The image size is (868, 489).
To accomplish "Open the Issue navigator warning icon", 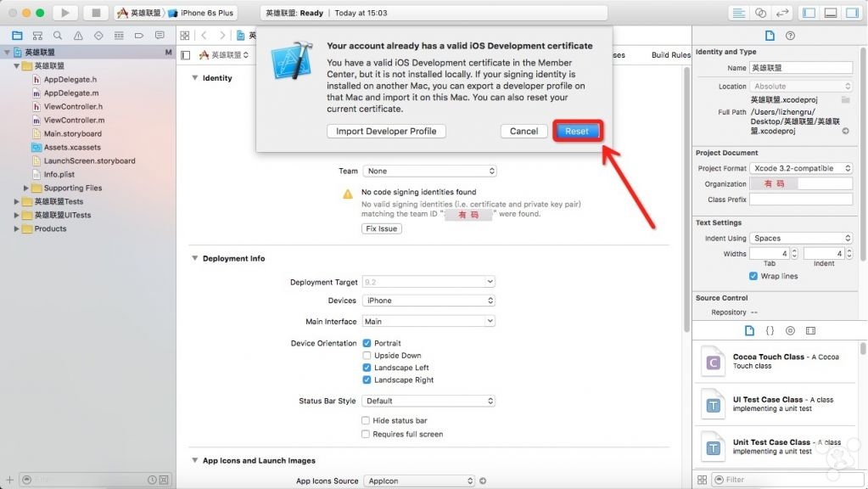I will [x=78, y=36].
